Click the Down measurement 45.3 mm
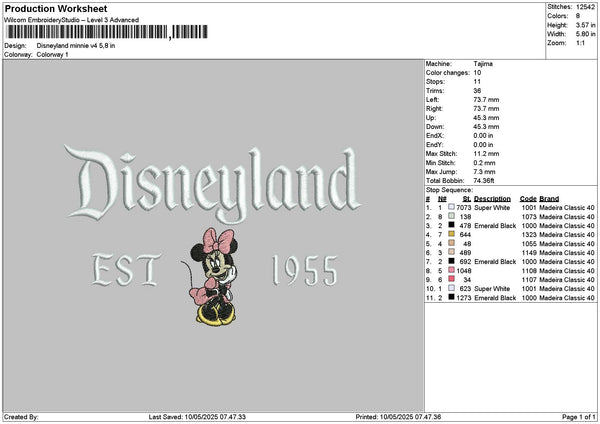The height and width of the screenshot is (424, 600). [x=486, y=127]
